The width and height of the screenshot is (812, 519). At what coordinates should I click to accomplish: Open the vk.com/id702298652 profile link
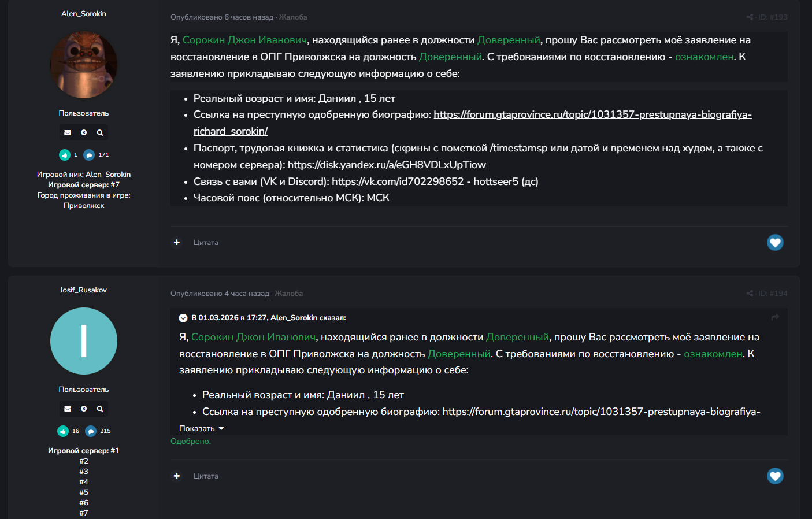(x=398, y=182)
